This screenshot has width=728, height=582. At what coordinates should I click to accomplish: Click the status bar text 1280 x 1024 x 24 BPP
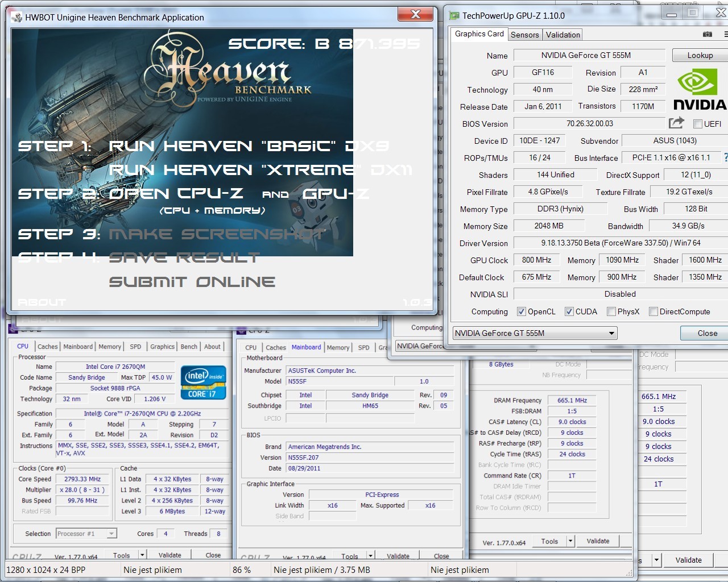point(46,570)
